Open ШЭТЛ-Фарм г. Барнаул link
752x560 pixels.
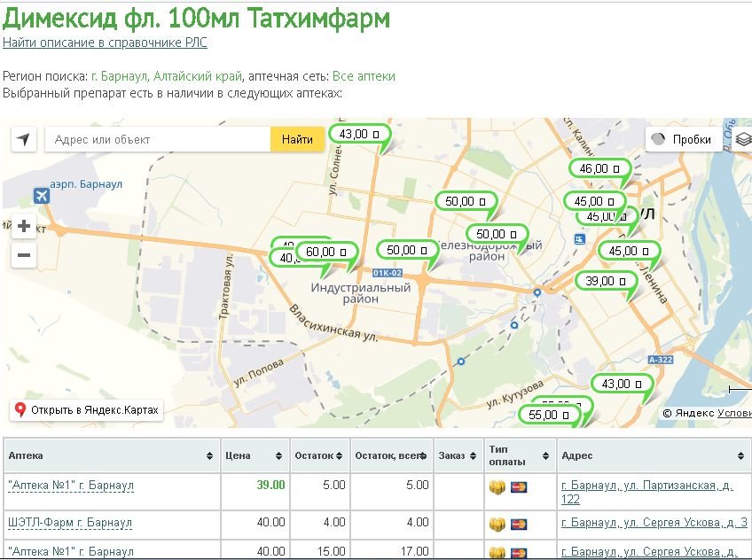pyautogui.click(x=70, y=523)
